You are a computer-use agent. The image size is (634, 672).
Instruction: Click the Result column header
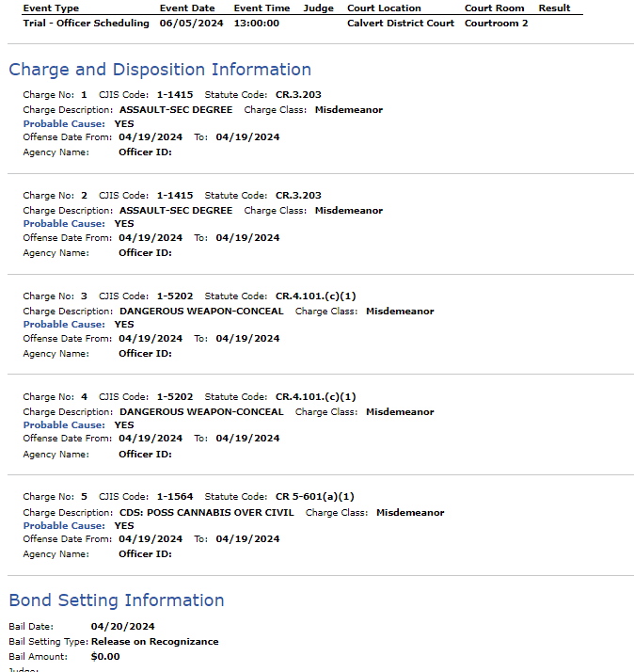tap(554, 8)
